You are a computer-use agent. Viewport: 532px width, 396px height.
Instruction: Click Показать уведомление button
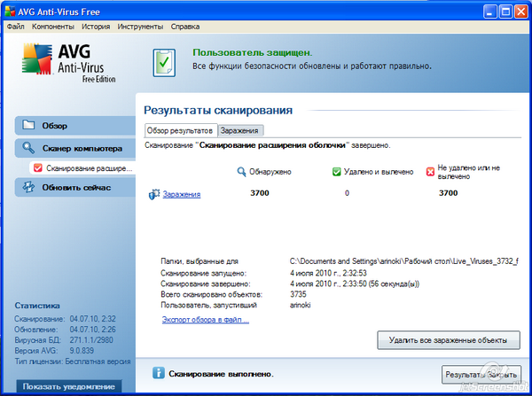click(x=69, y=386)
